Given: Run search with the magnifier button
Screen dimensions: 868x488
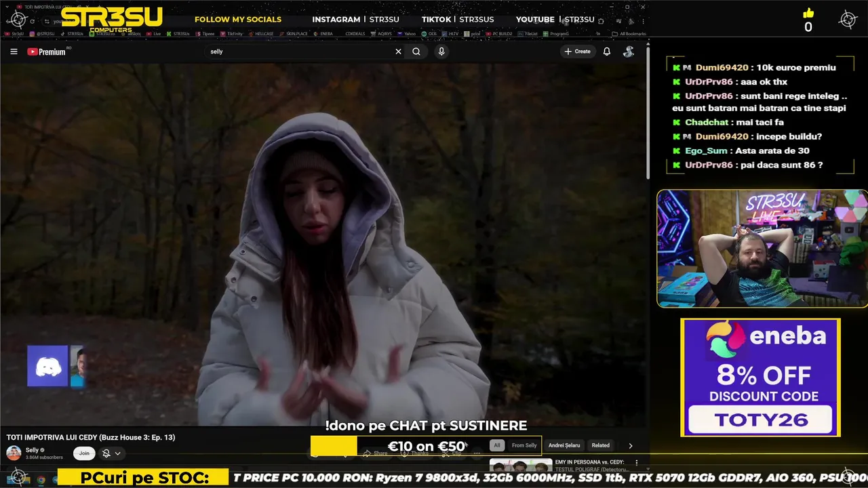Looking at the screenshot, I should pyautogui.click(x=416, y=52).
